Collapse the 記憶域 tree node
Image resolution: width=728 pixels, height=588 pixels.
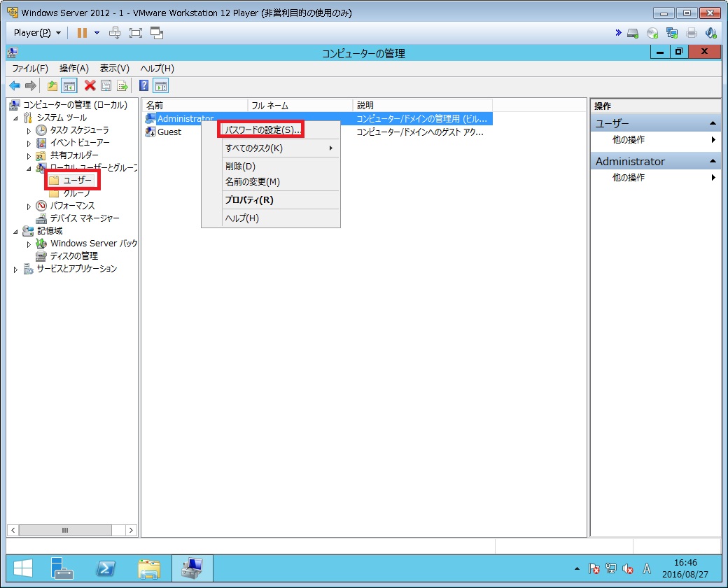[x=16, y=231]
